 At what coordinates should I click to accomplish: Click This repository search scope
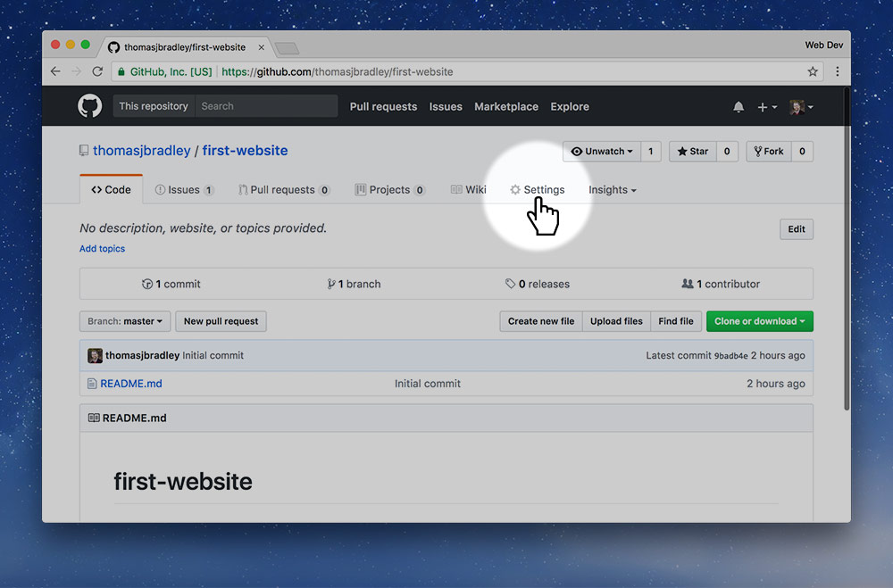point(154,106)
